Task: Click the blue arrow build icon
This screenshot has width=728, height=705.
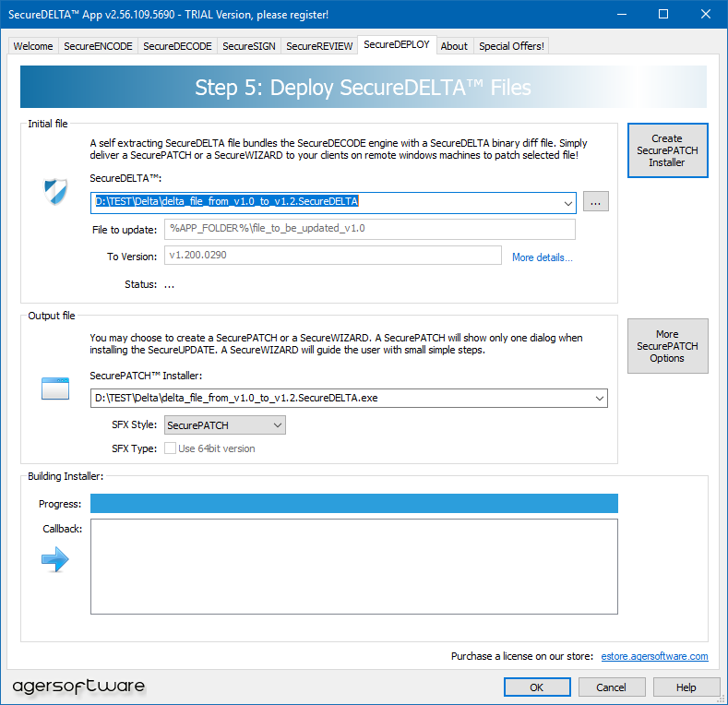Action: (x=55, y=559)
